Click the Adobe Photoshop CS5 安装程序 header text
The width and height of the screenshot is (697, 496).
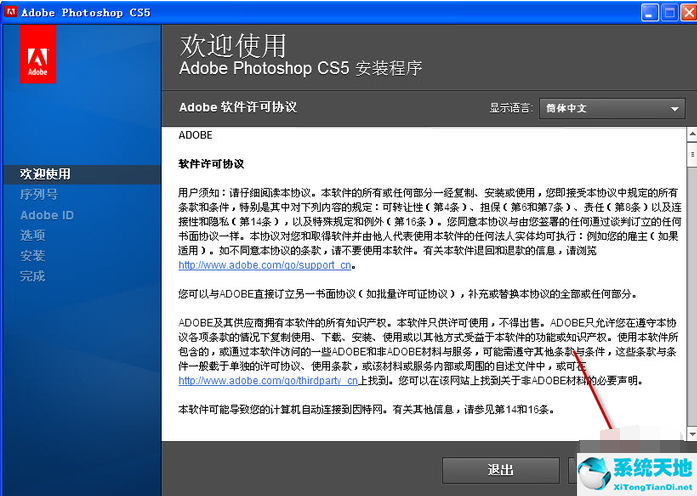click(300, 68)
